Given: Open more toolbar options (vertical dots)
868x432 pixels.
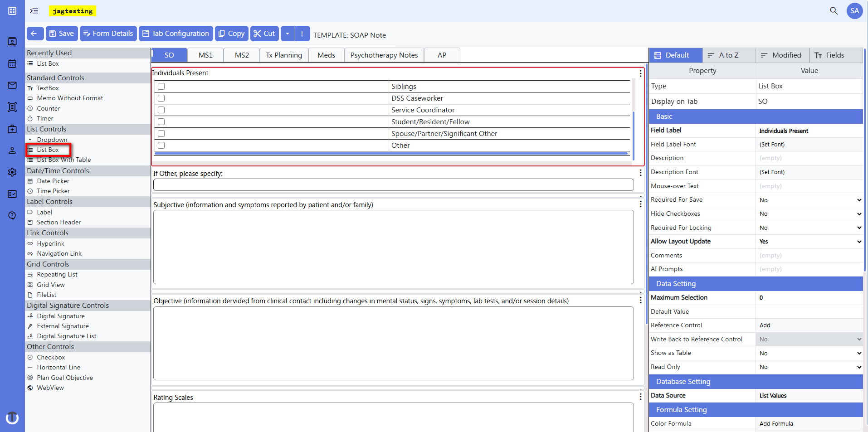Looking at the screenshot, I should [x=302, y=34].
